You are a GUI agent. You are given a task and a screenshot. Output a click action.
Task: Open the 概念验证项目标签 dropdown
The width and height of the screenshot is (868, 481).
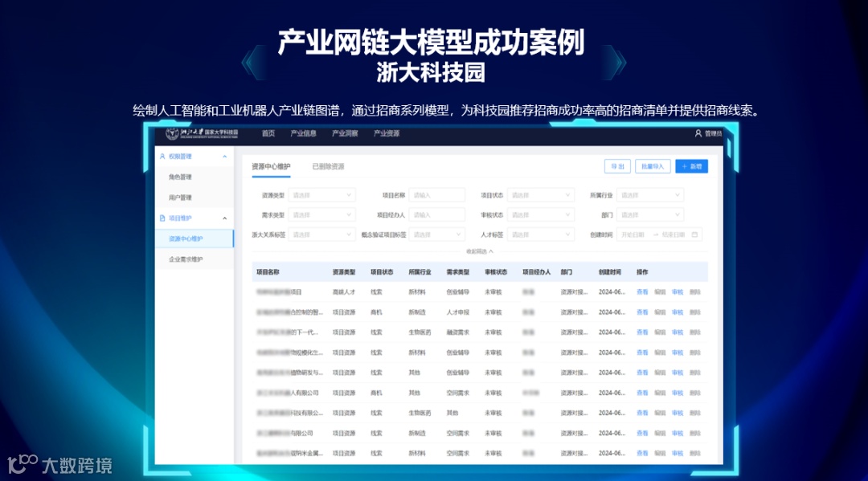pos(436,235)
